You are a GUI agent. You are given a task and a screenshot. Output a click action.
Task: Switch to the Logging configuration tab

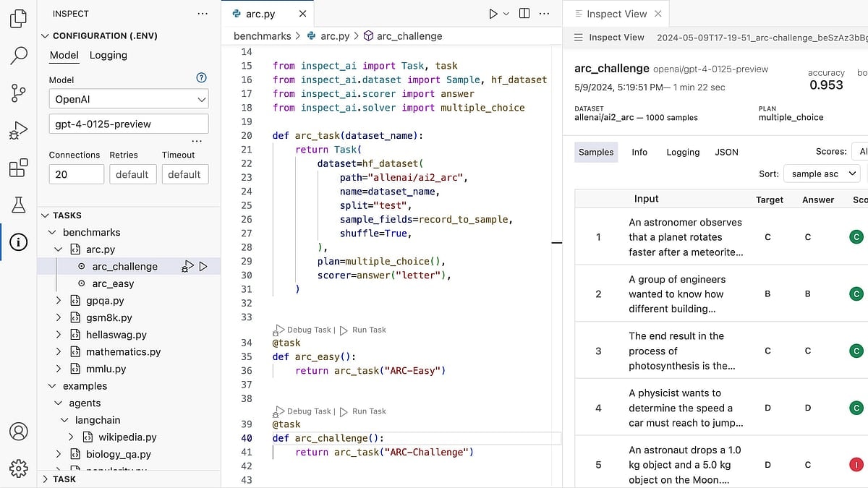point(108,56)
